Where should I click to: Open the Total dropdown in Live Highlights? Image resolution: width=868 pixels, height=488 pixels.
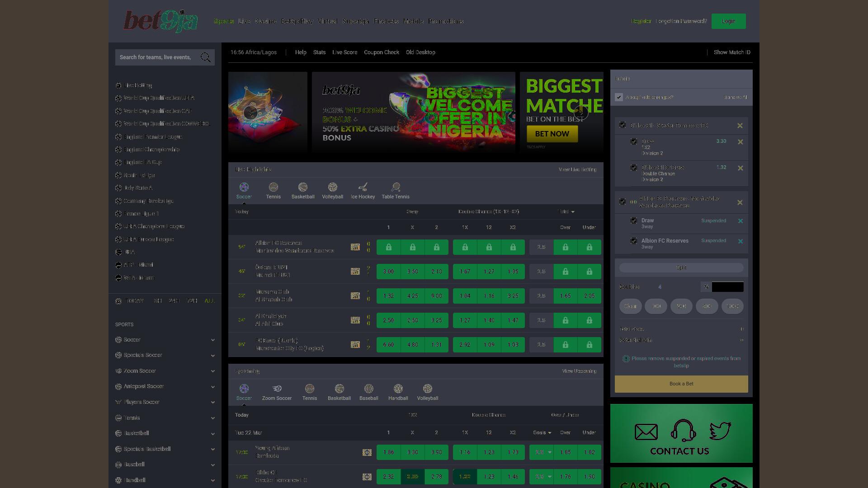pyautogui.click(x=566, y=211)
